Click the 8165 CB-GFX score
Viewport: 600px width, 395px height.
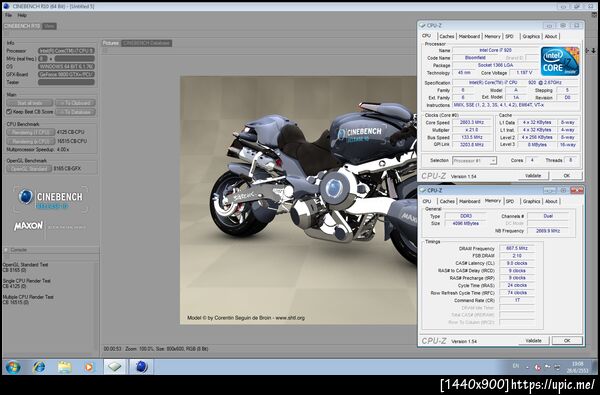(67, 168)
